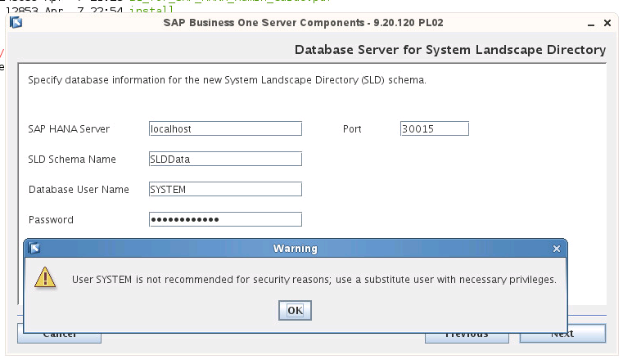623x364 pixels.
Task: Click the Database User Name field with SYSTEM
Action: (x=225, y=189)
